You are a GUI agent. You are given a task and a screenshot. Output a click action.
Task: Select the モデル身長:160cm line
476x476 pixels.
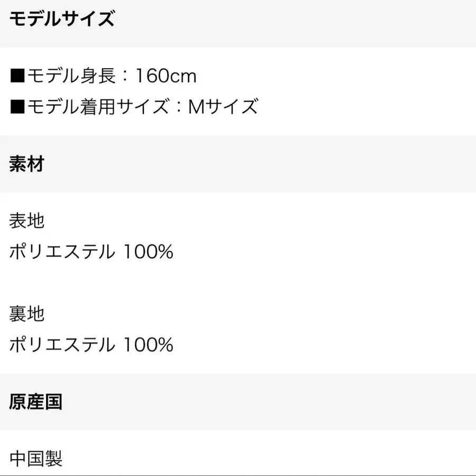pos(103,76)
